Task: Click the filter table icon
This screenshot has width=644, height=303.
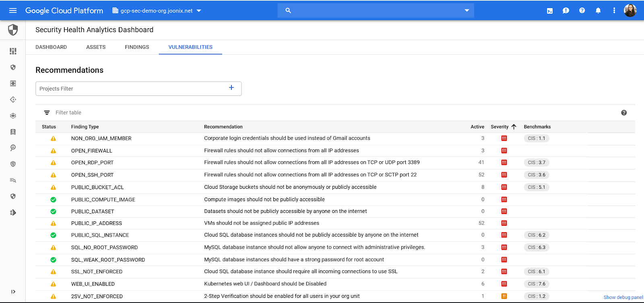Action: pos(47,113)
